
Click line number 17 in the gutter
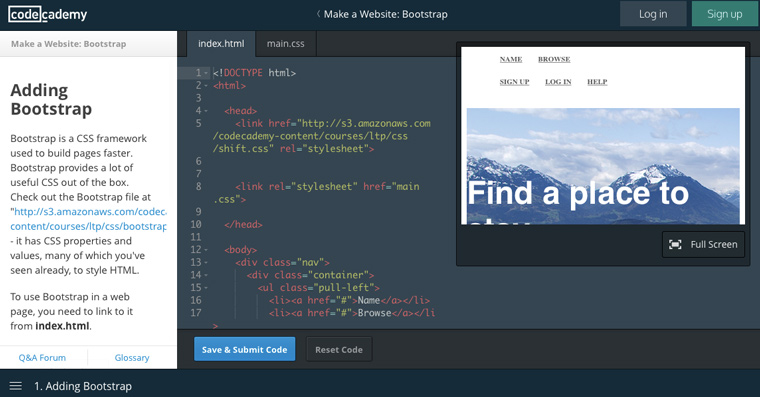(x=196, y=313)
